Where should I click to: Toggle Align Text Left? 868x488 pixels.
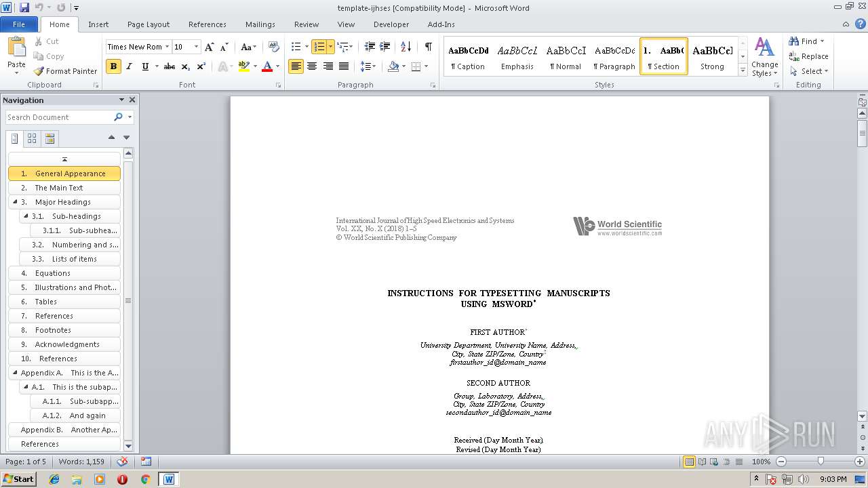point(296,66)
